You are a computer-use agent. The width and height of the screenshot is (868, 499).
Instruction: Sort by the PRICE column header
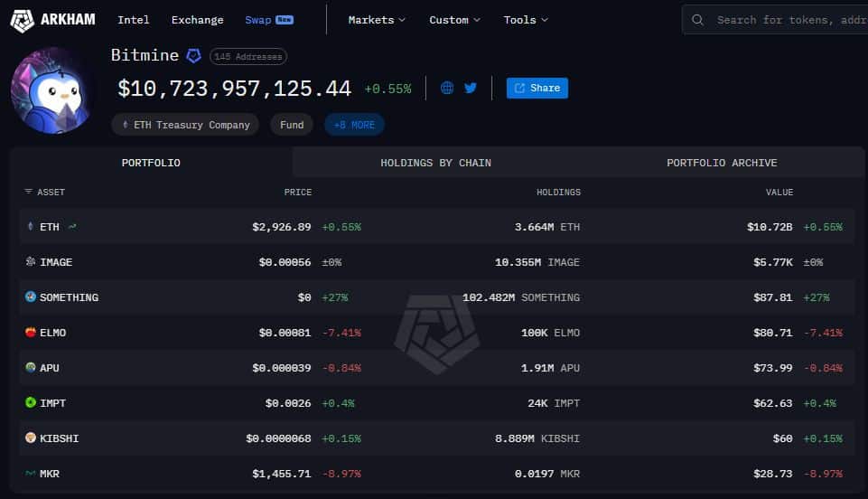(x=298, y=193)
